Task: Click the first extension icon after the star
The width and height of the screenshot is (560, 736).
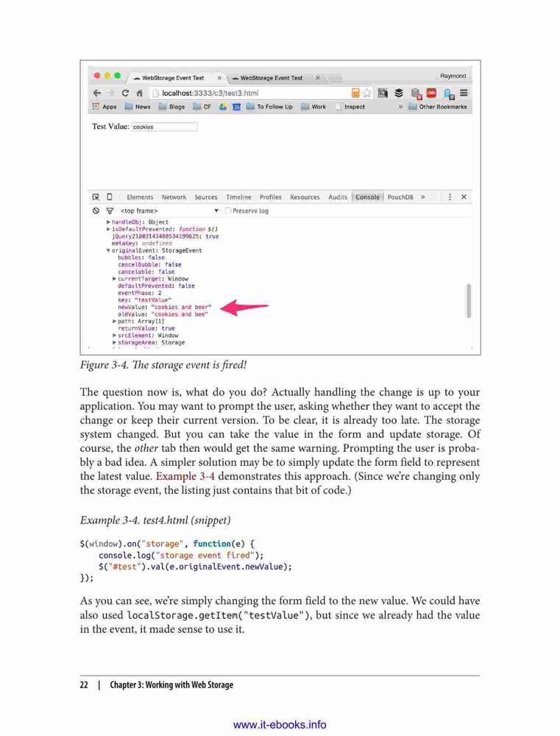Action: click(x=383, y=93)
